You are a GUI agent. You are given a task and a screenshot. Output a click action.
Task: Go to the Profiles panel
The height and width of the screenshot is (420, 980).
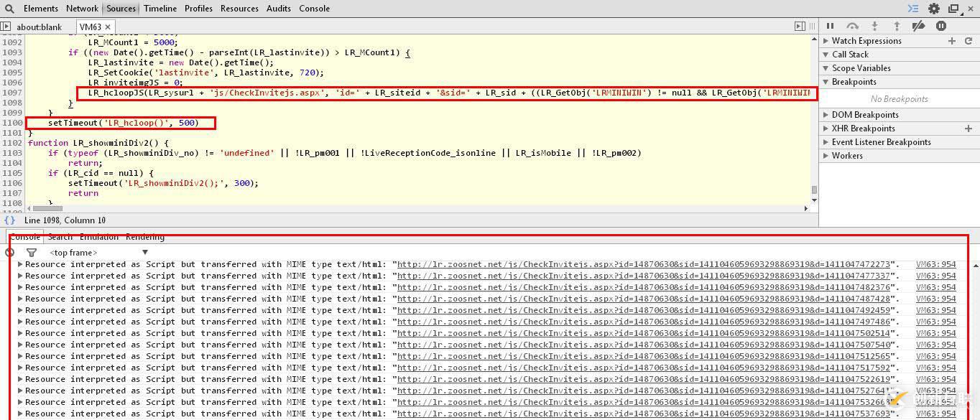(198, 9)
